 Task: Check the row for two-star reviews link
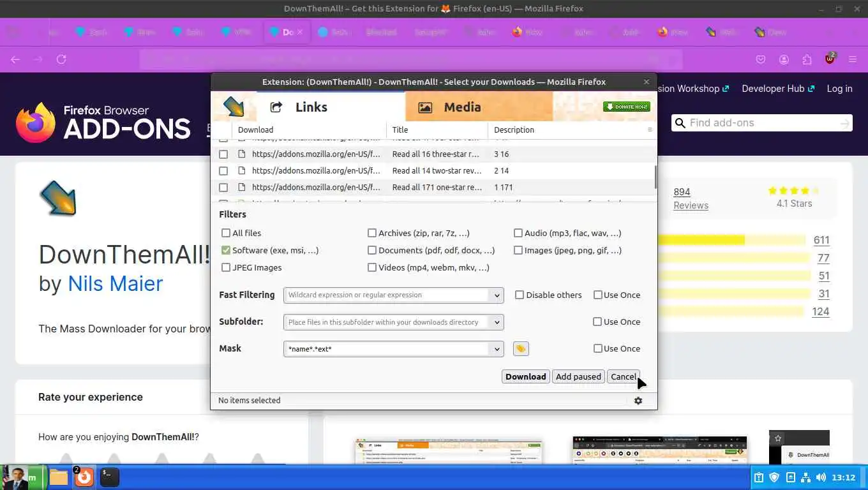point(223,170)
